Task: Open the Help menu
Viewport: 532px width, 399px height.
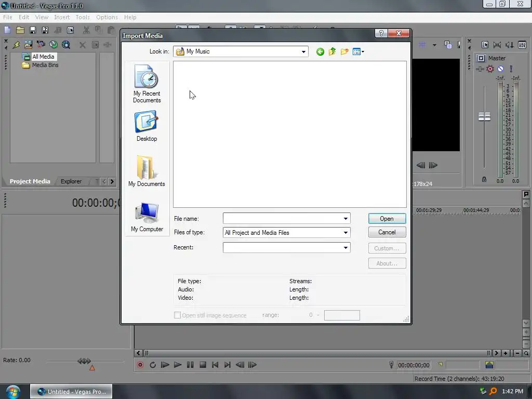Action: point(130,17)
